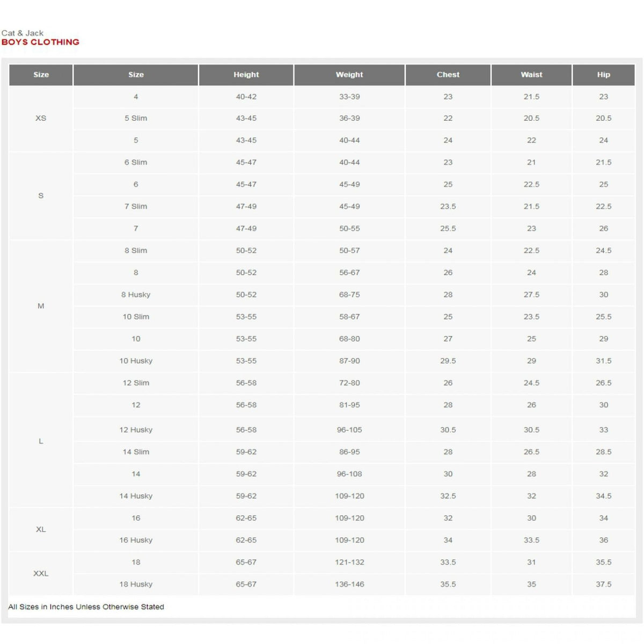Click the 18 Husky size row label
This screenshot has height=644, width=644.
pos(136,584)
